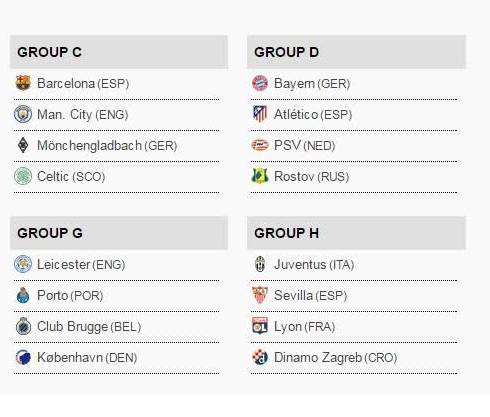Click the Porto club crest
This screenshot has height=417, width=490.
23,295
